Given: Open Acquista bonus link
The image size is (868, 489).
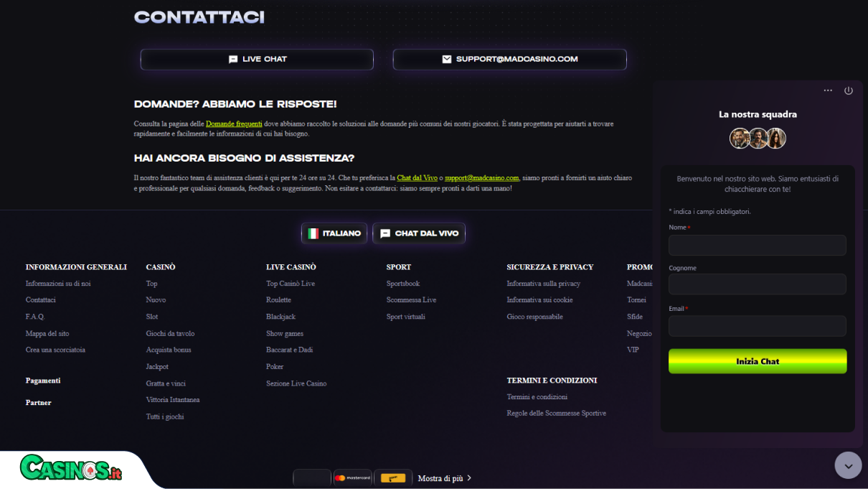Looking at the screenshot, I should [x=169, y=350].
